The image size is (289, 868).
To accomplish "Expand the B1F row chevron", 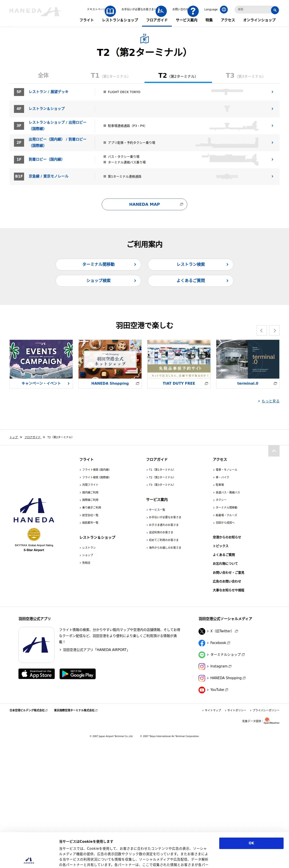I will coord(272,176).
